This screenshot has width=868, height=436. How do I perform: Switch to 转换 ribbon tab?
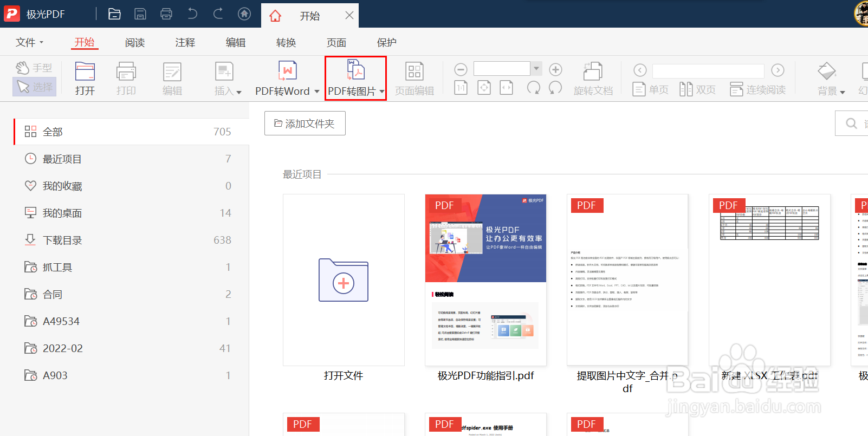pyautogui.click(x=286, y=42)
